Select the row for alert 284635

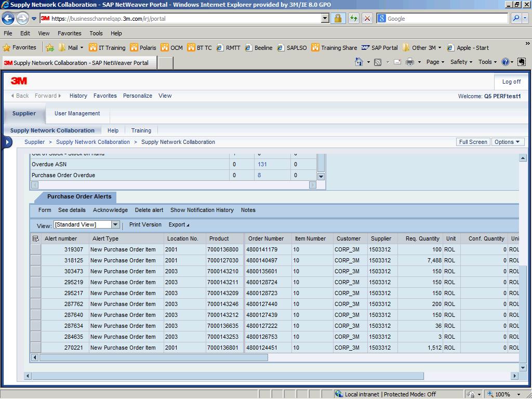[36, 337]
